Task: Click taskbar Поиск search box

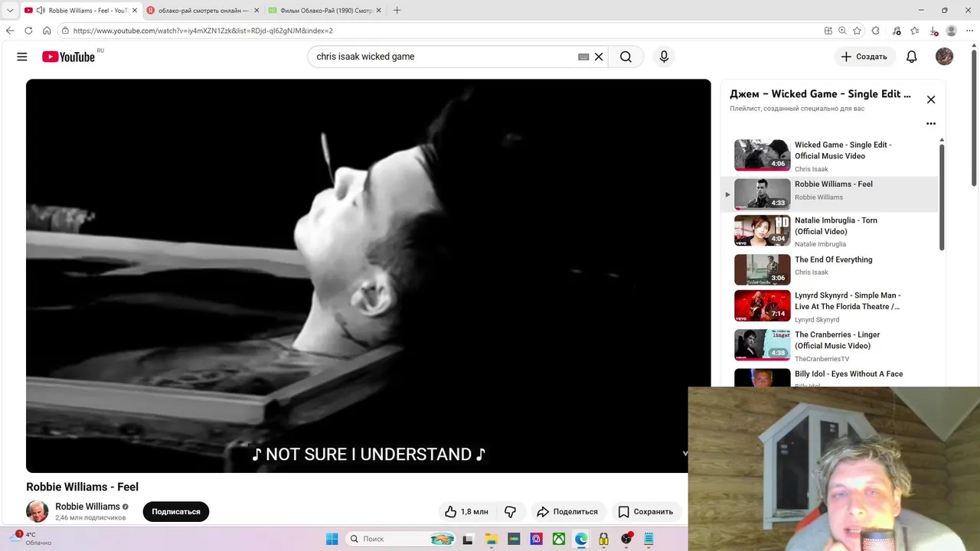Action: point(402,539)
